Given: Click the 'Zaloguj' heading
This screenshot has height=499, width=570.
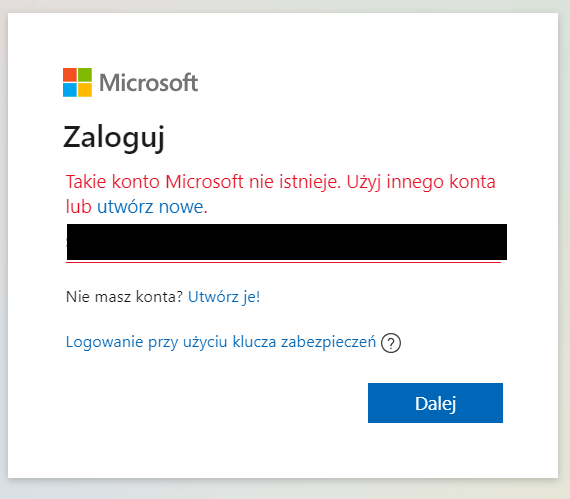Looking at the screenshot, I should coord(114,138).
